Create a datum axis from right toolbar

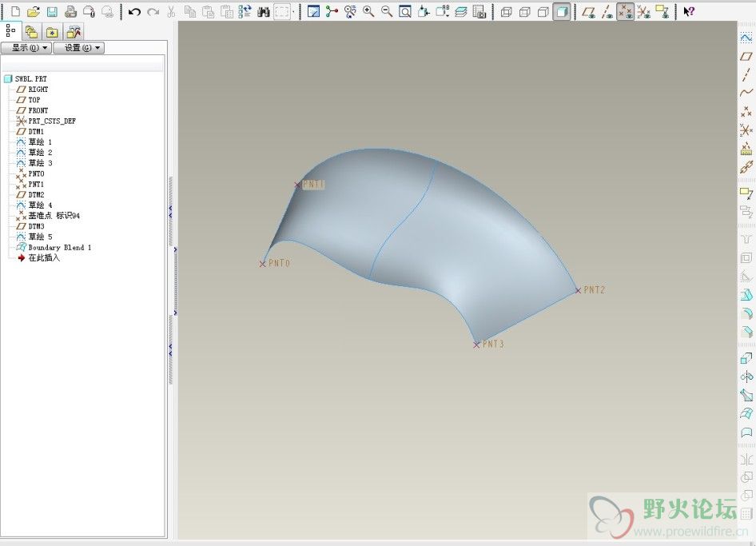pyautogui.click(x=746, y=75)
